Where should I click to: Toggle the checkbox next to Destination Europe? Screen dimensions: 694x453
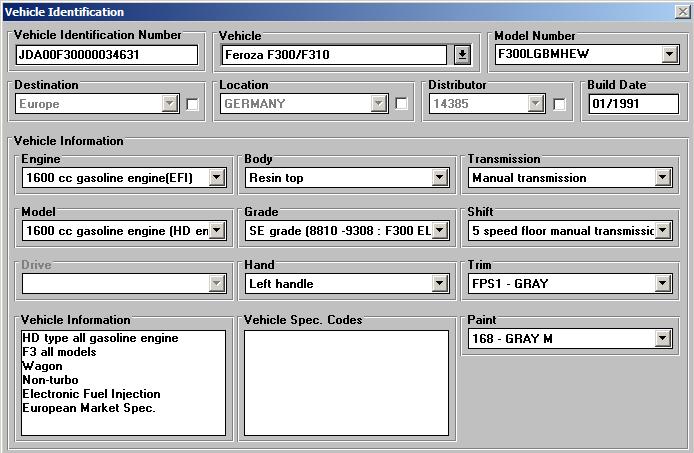[193, 105]
